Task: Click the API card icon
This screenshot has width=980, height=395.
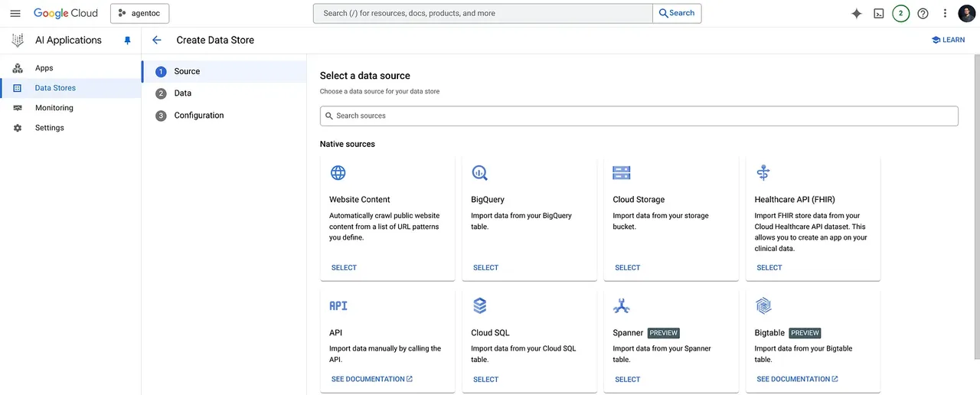Action: (338, 305)
